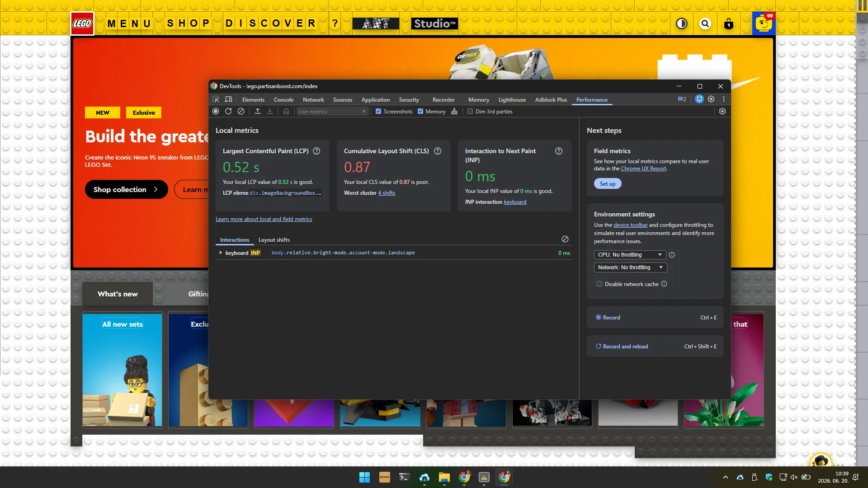The image size is (868, 488).
Task: Show hidden system tray icons chevron
Action: click(x=726, y=477)
